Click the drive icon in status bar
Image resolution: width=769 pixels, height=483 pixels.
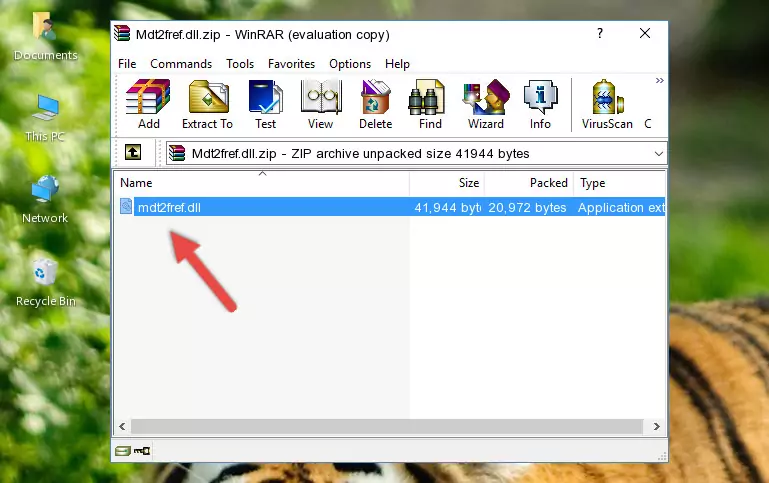123,451
